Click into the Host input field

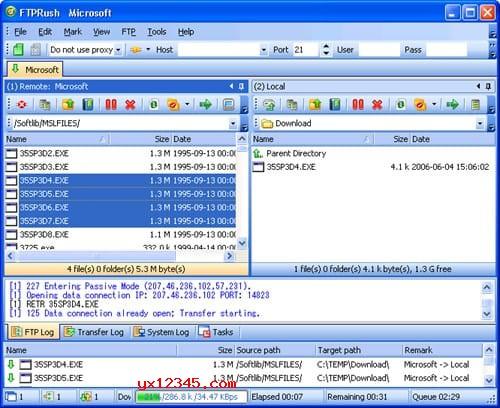click(x=218, y=50)
